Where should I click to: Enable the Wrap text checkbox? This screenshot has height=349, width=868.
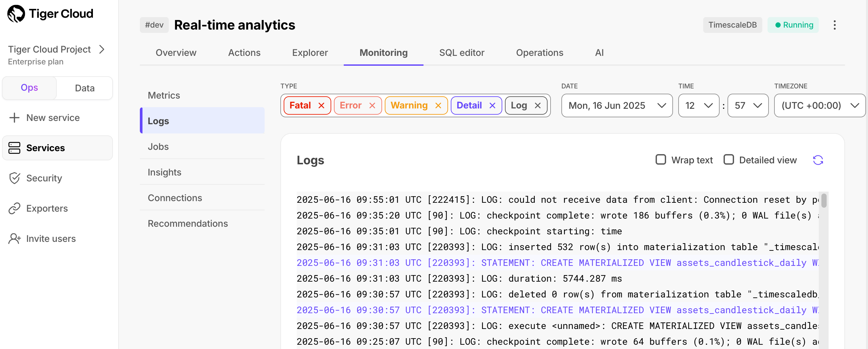[x=661, y=159]
